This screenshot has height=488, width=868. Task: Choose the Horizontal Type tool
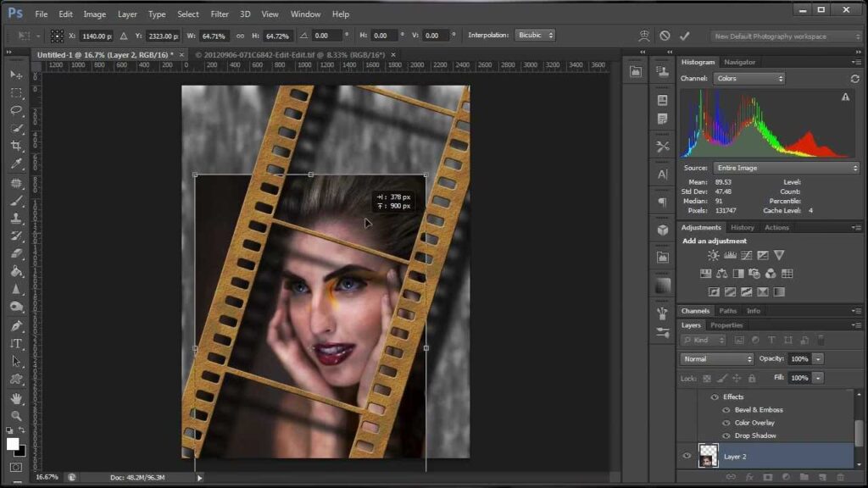pyautogui.click(x=16, y=343)
